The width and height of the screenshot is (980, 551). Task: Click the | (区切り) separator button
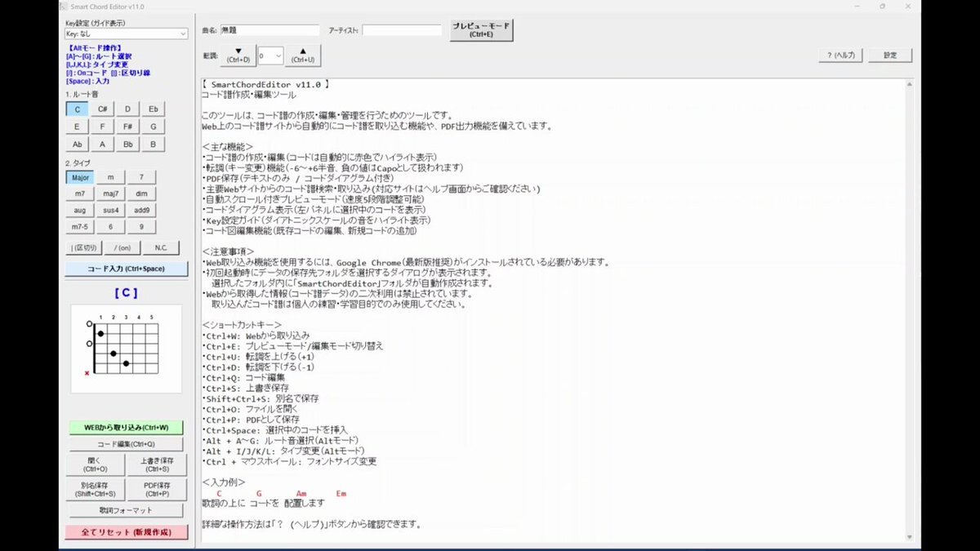(x=83, y=248)
